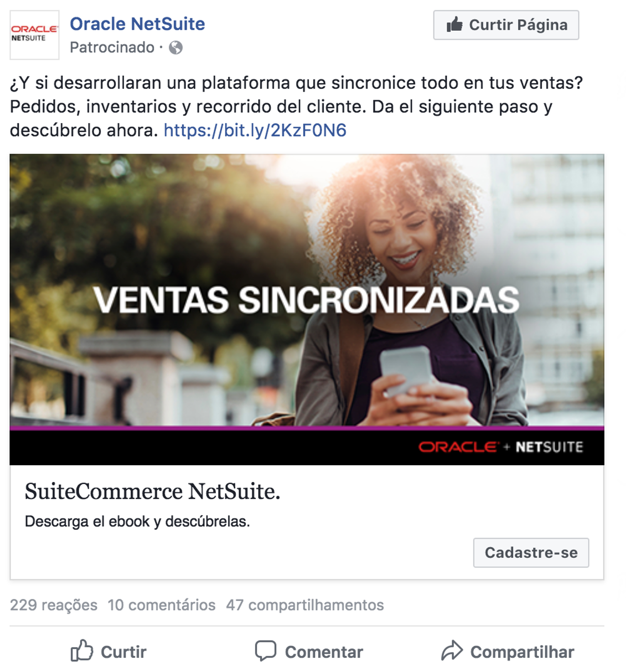
Task: Click the Descarga el ebook description text
Action: click(x=137, y=522)
